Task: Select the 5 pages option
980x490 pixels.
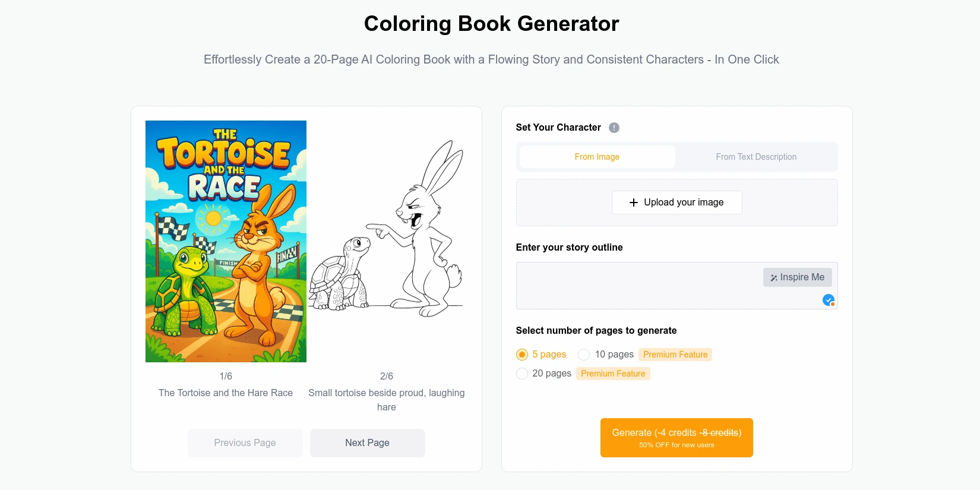Action: (521, 354)
